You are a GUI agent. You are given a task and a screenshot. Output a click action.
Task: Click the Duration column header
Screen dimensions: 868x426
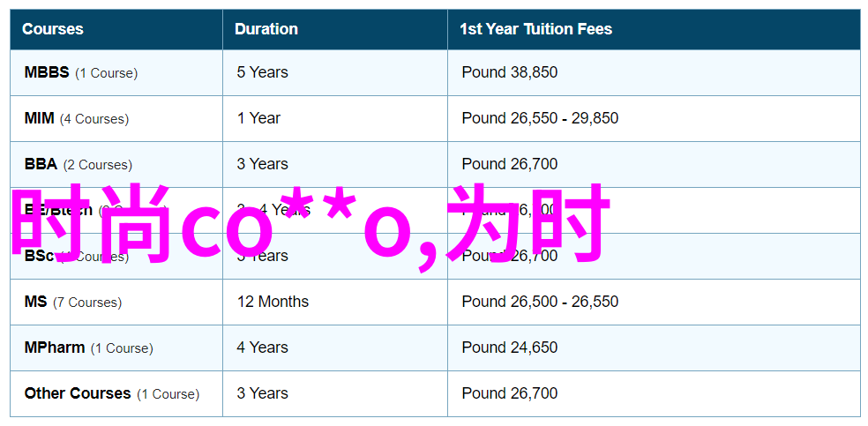pyautogui.click(x=266, y=29)
